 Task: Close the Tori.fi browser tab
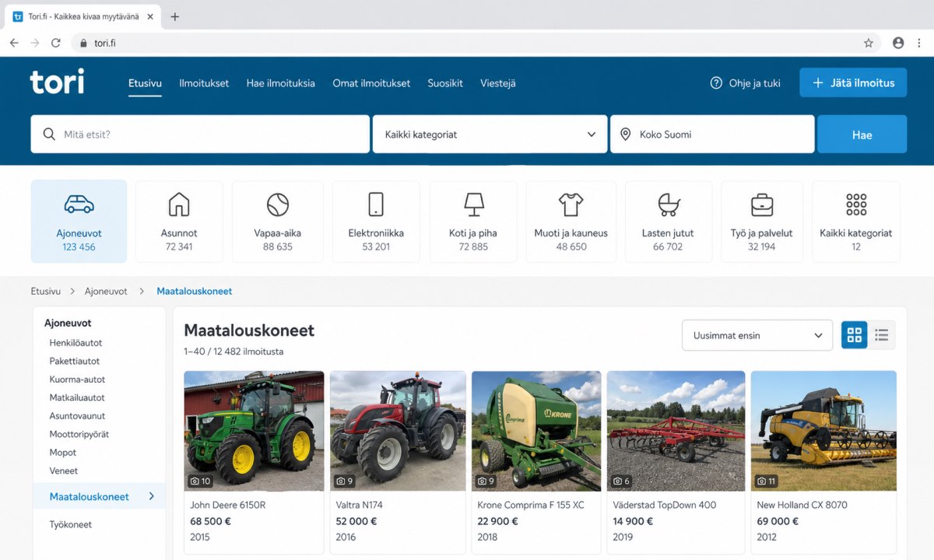[x=150, y=16]
